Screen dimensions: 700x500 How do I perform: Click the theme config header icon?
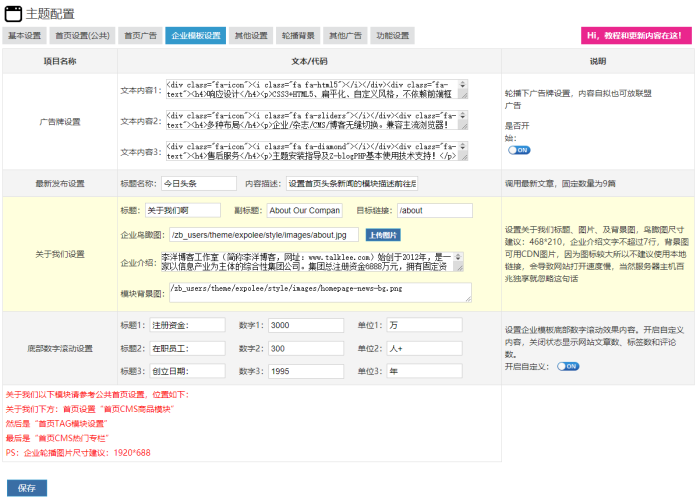[14, 13]
